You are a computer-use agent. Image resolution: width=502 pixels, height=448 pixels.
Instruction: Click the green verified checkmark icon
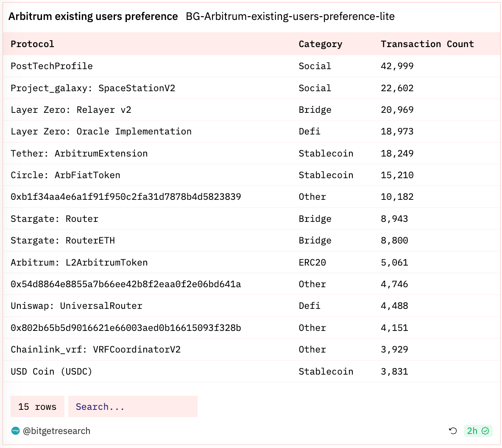click(485, 431)
